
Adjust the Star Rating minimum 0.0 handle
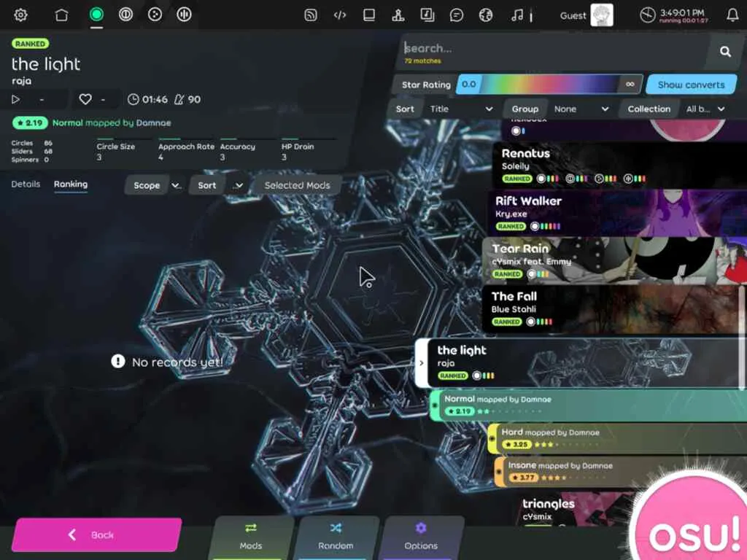[x=469, y=85]
